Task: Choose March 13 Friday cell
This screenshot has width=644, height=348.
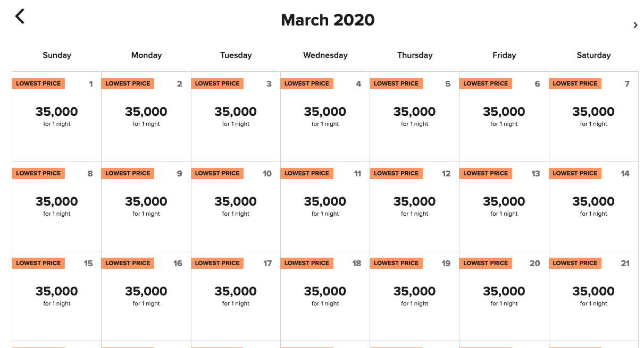Action: click(x=504, y=206)
